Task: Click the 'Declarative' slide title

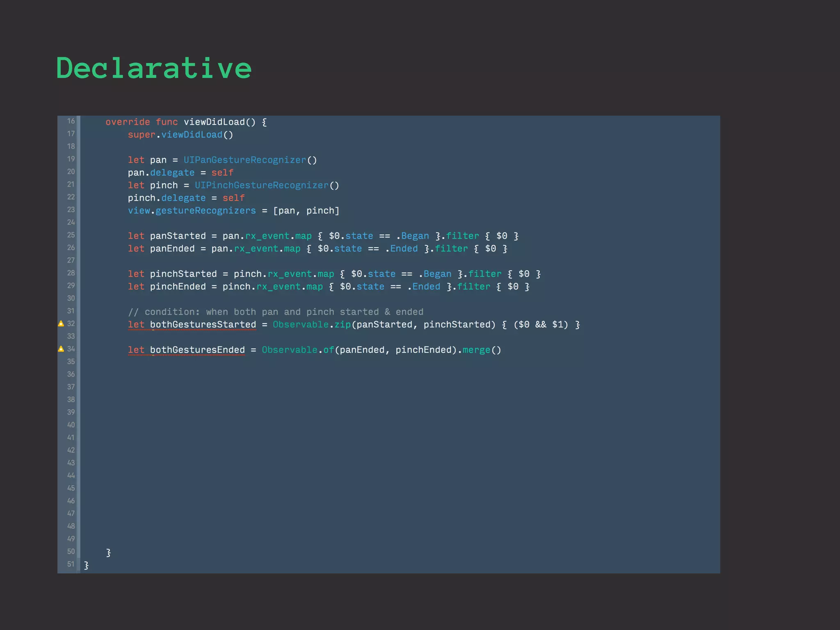Action: [x=154, y=68]
